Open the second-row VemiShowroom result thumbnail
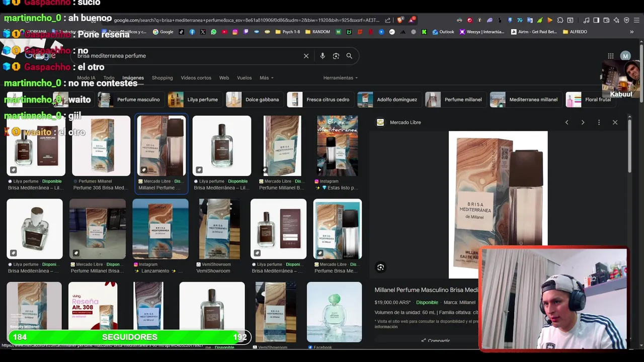Screen dimensions: 644x362 219,229
